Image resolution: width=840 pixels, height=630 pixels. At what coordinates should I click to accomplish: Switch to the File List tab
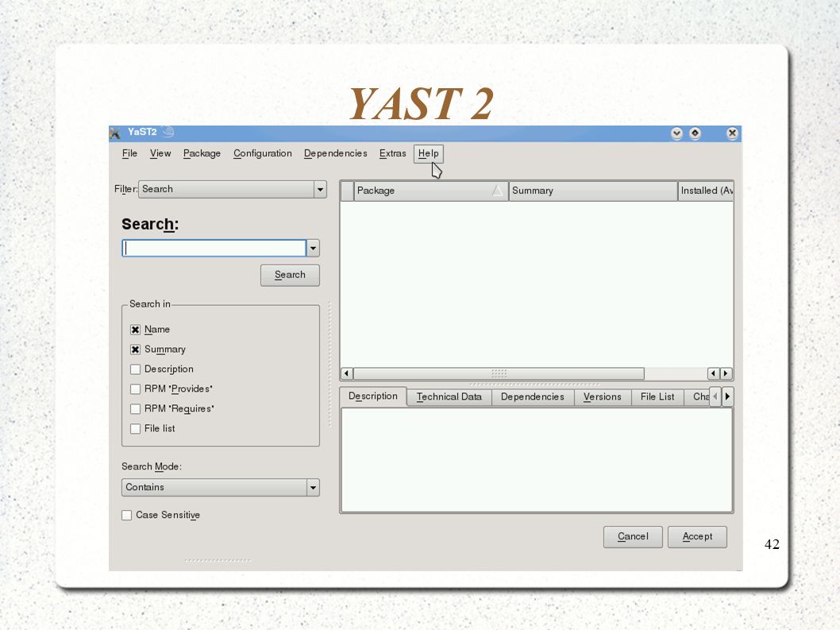[x=657, y=397]
